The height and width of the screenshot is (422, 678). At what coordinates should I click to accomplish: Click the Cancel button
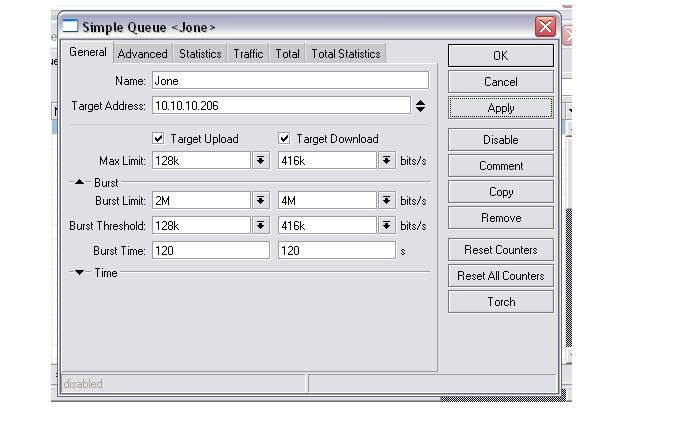click(x=501, y=82)
